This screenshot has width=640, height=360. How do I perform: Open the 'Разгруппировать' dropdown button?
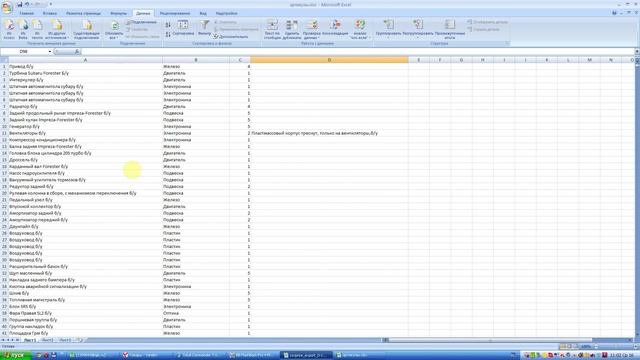click(x=418, y=29)
